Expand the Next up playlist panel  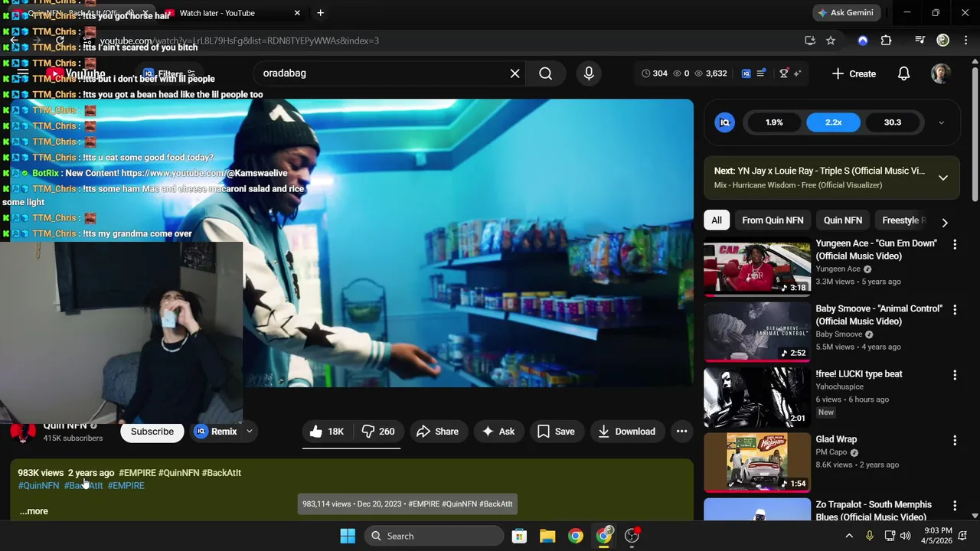(x=943, y=178)
